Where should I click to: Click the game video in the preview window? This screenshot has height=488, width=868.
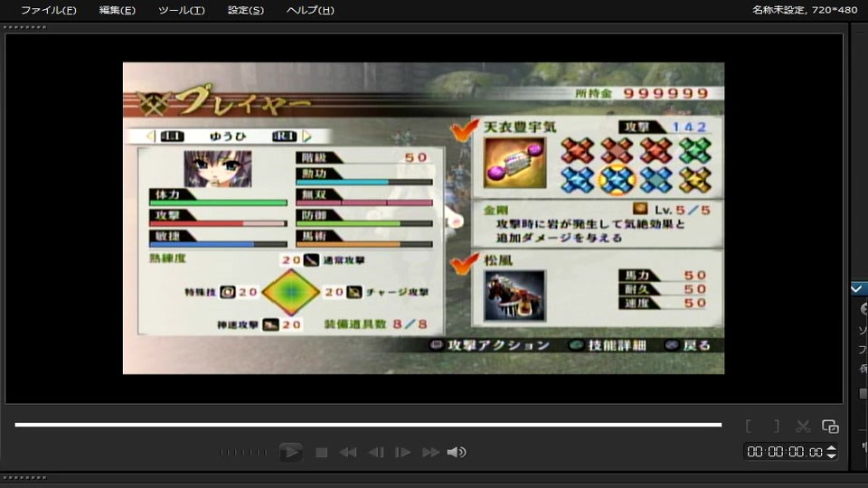[423, 218]
